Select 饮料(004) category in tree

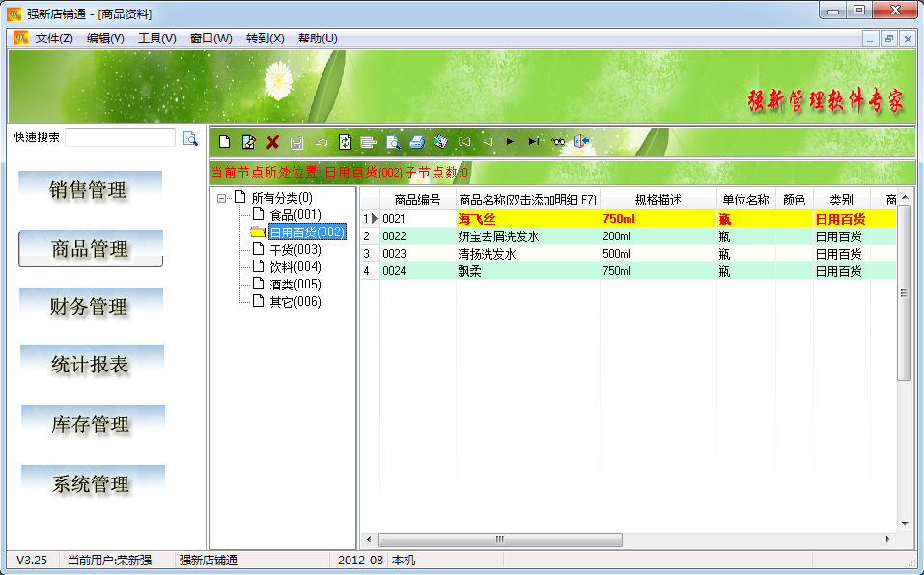tap(295, 267)
